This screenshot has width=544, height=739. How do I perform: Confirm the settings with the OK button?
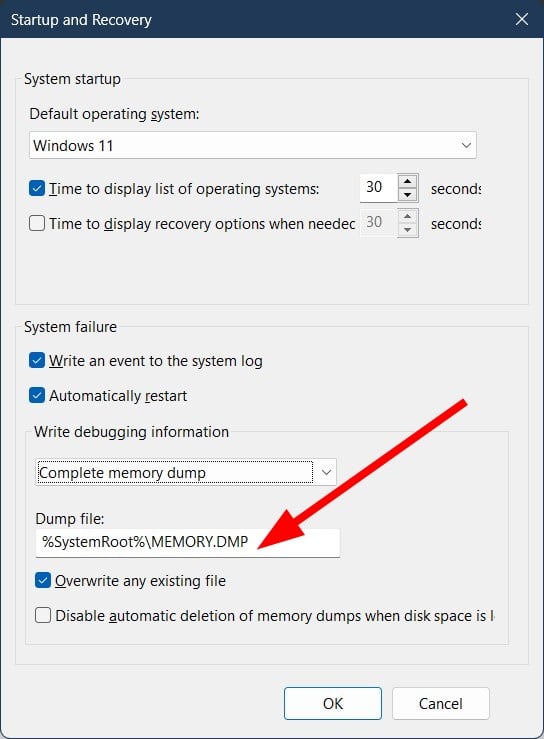(333, 703)
